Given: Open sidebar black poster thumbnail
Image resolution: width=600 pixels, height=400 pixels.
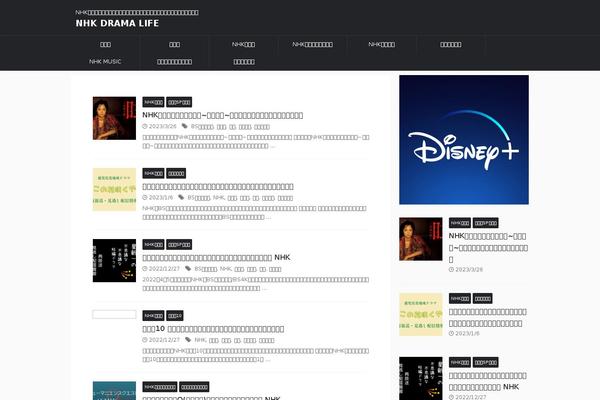Looking at the screenshot, I should [421, 379].
